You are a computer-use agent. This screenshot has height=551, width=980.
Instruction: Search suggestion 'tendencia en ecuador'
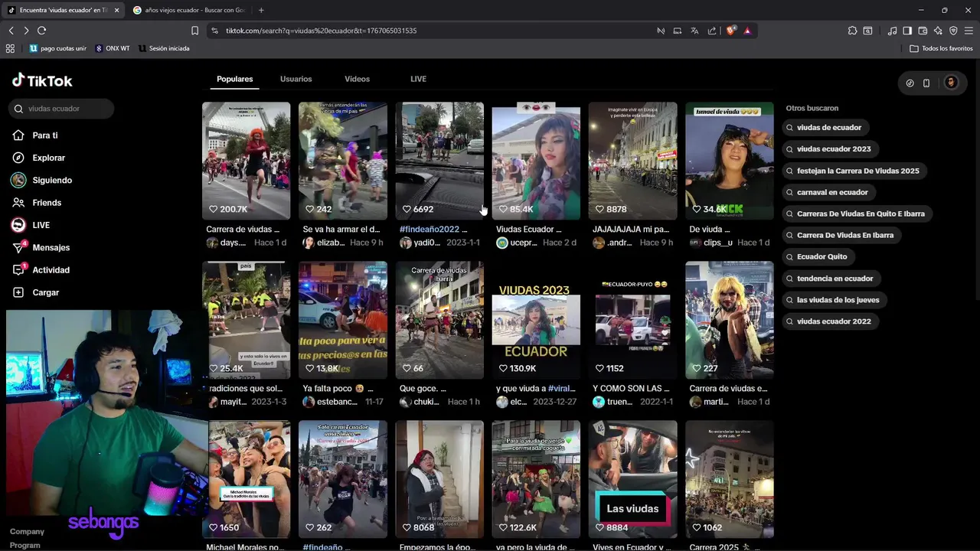(833, 279)
